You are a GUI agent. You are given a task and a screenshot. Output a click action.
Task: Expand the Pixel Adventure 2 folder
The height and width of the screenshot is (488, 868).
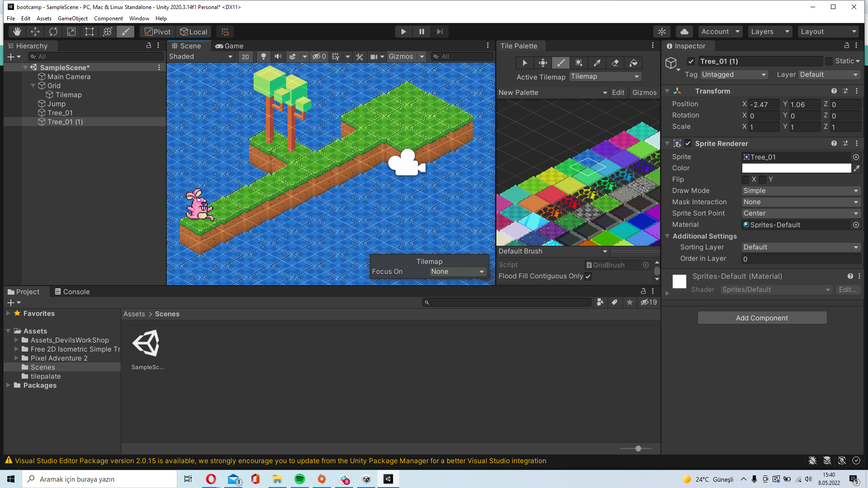click(x=17, y=358)
